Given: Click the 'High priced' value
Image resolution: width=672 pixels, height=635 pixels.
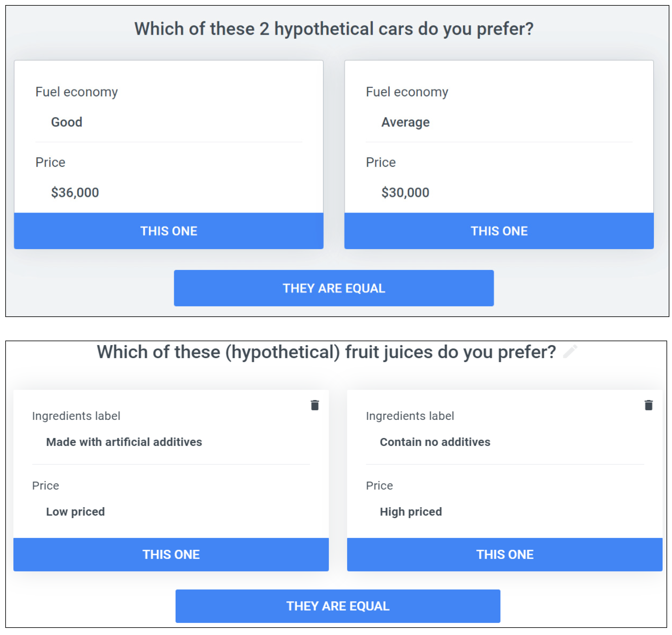Looking at the screenshot, I should (411, 512).
